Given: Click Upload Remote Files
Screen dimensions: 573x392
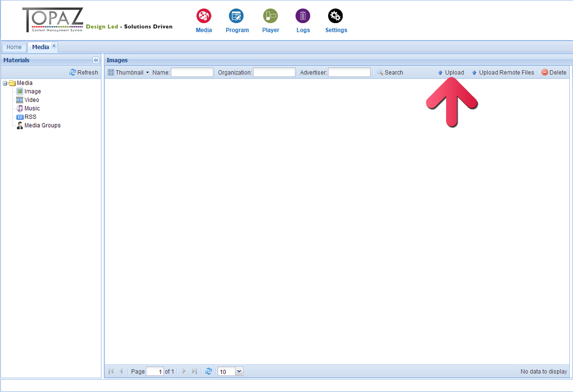Looking at the screenshot, I should (503, 73).
